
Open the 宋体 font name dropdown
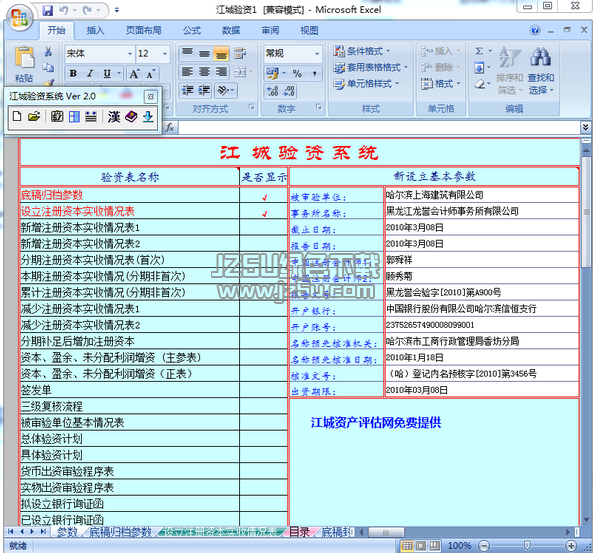130,54
